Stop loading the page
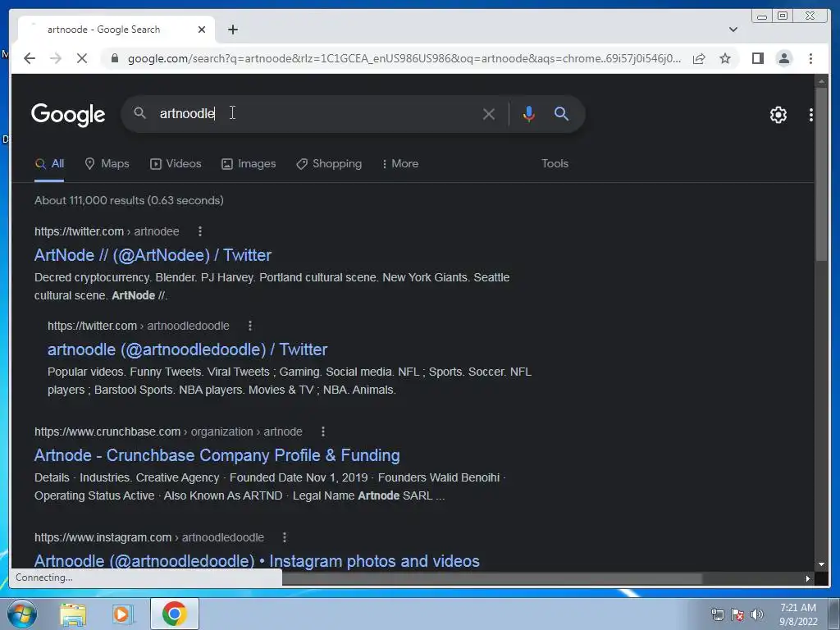This screenshot has width=840, height=630. [82, 58]
